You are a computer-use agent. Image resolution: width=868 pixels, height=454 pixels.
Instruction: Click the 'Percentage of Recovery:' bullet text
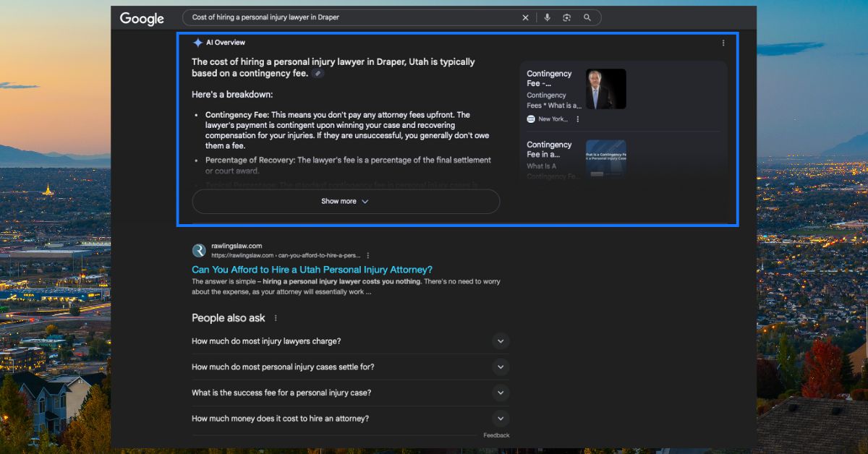[x=250, y=160]
